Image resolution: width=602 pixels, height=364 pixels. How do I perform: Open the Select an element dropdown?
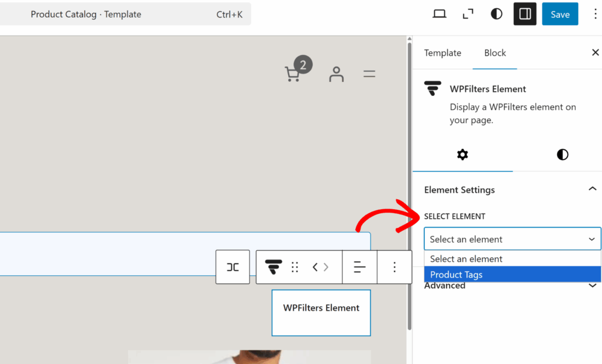pos(511,239)
